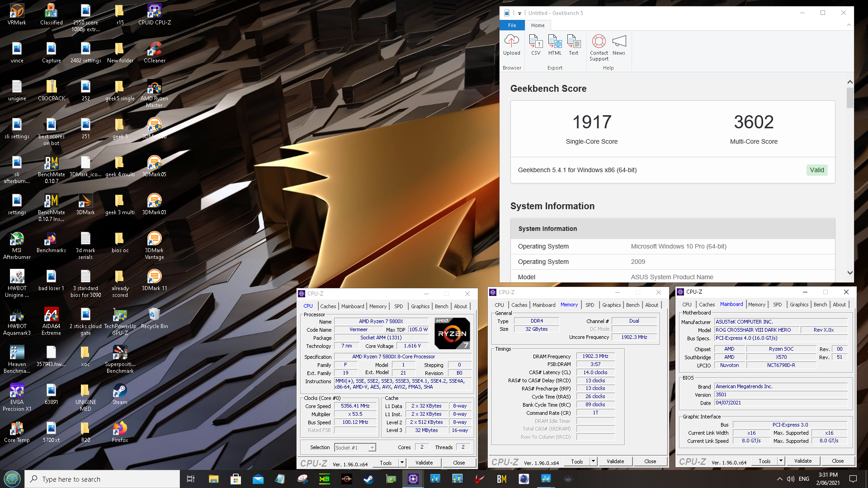868x488 pixels.
Task: Click the taskbar search box
Action: point(103,479)
